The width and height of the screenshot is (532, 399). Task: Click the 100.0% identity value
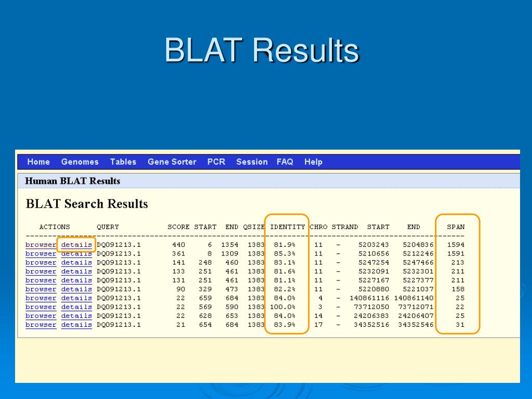click(x=283, y=307)
